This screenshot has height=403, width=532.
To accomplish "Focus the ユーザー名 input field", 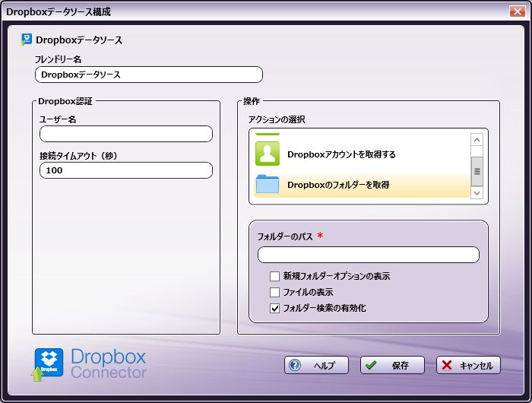I will click(x=126, y=134).
